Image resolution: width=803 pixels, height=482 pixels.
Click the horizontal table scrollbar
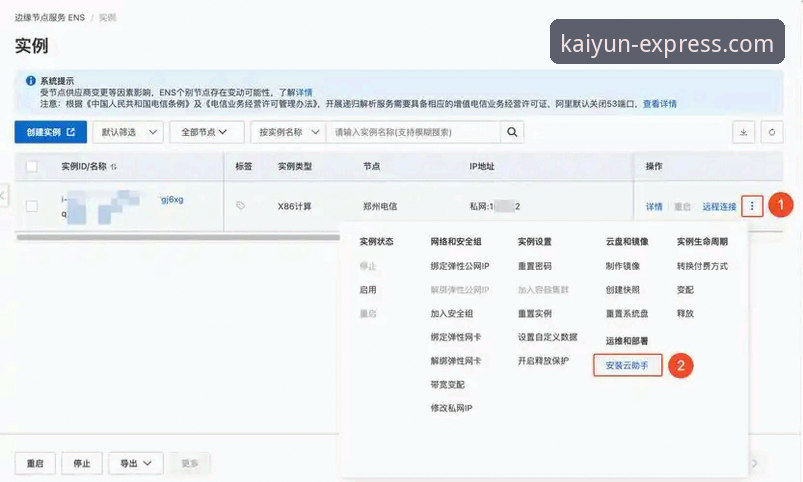click(x=178, y=237)
